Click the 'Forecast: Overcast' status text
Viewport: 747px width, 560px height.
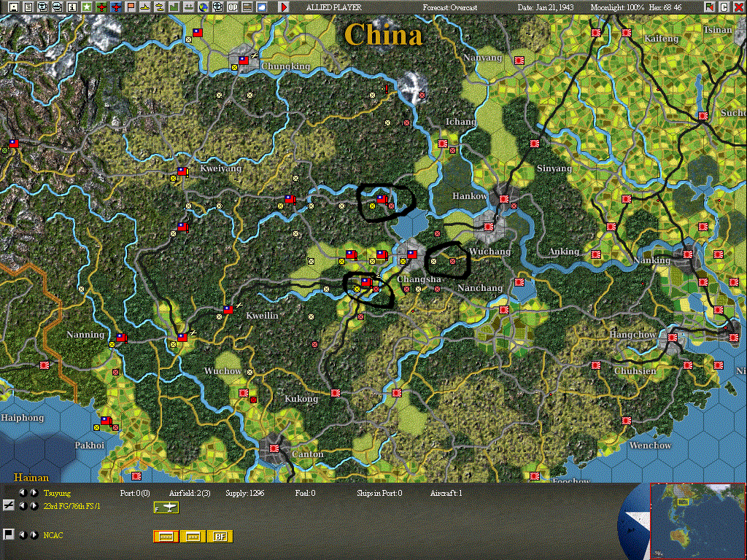[x=449, y=7]
